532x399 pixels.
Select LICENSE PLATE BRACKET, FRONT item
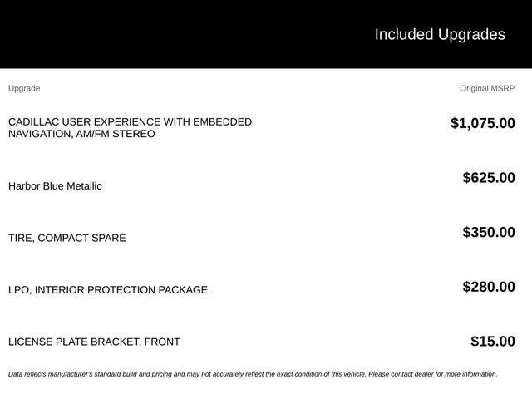pos(94,342)
